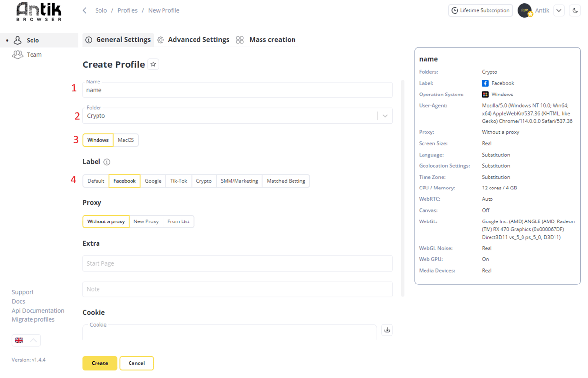The width and height of the screenshot is (588, 378).
Task: Go back using the breadcrumb arrow
Action: pyautogui.click(x=84, y=10)
